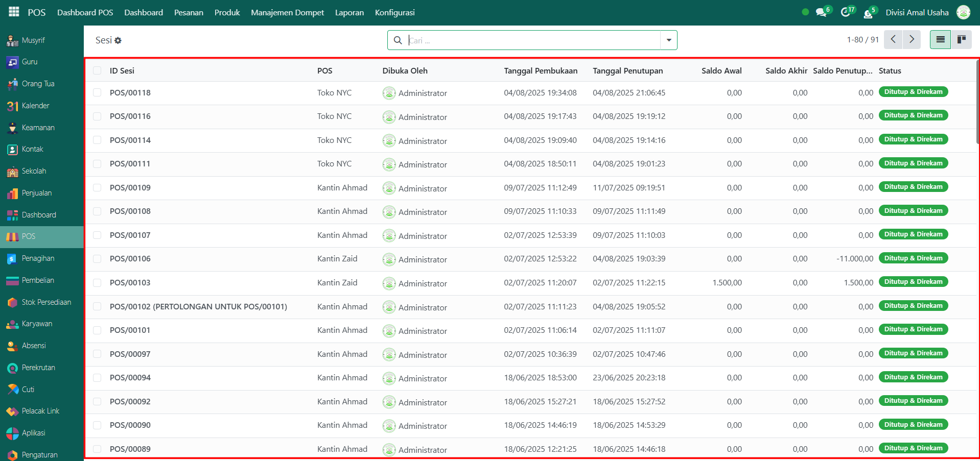Image resolution: width=980 pixels, height=461 pixels.
Task: Select the checkbox for session POS/00118
Action: (97, 93)
